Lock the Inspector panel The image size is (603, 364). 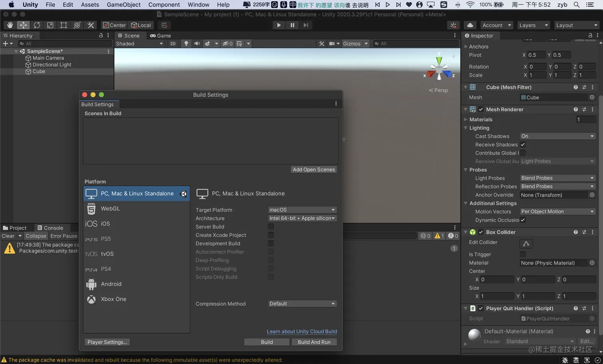pyautogui.click(x=590, y=35)
